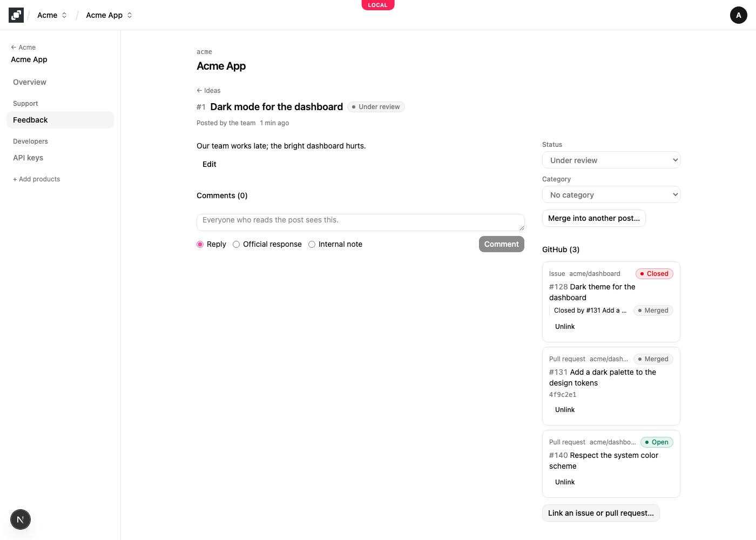Click the 'Closed by #131 Add a ...' reference

coord(590,310)
